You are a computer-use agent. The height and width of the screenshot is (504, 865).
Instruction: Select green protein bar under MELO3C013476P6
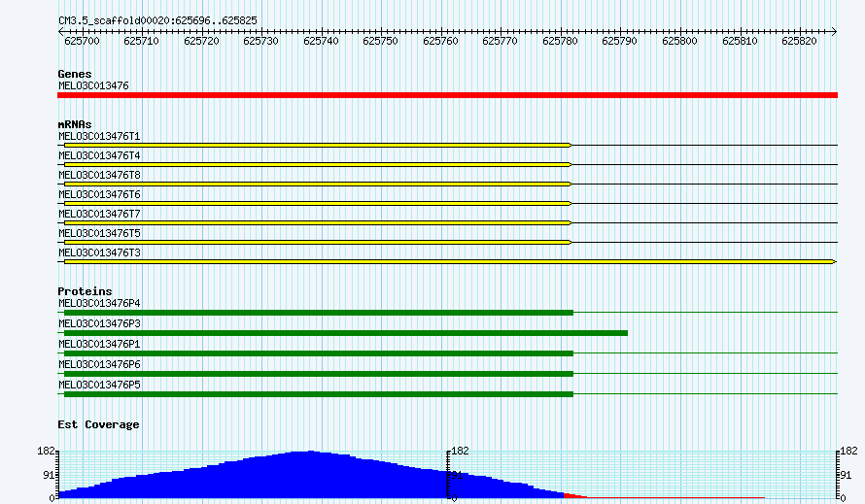tap(319, 374)
